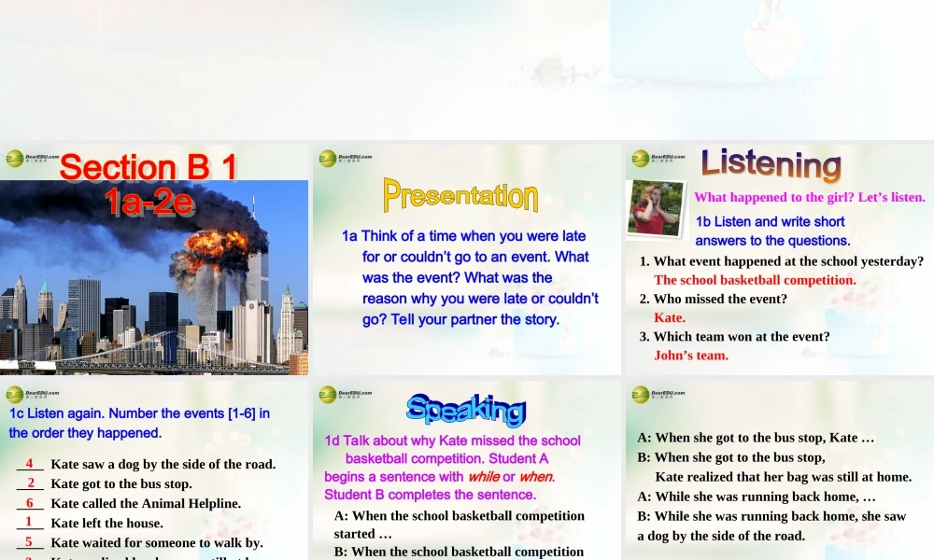The width and height of the screenshot is (934, 560).
Task: Click the photo of the girl on the phone
Action: 657,207
